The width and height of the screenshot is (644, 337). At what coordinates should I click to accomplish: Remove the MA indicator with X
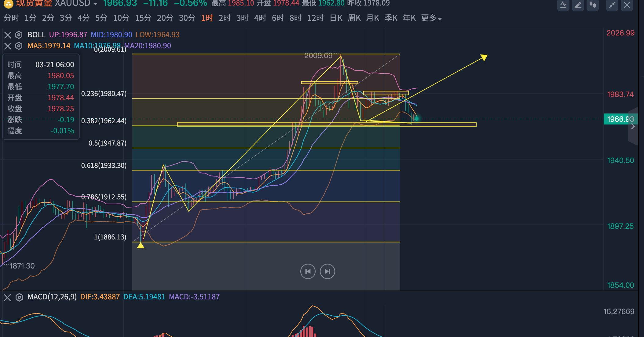(x=8, y=46)
